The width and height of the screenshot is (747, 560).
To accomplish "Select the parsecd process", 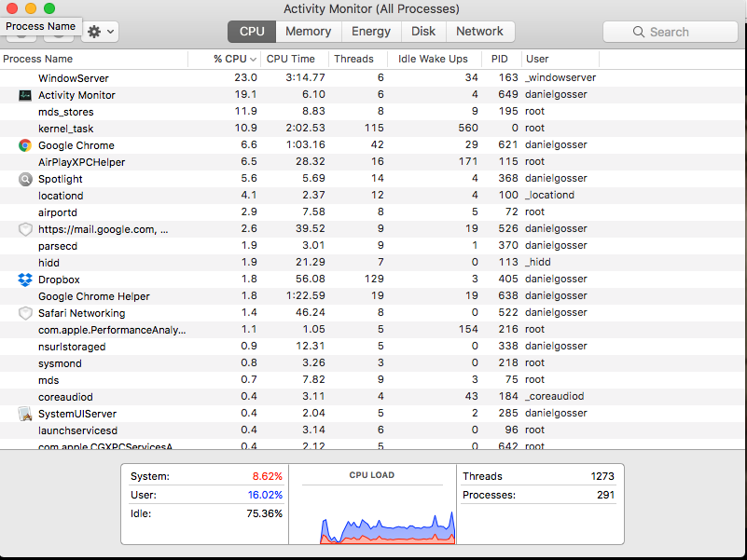I will [373, 246].
